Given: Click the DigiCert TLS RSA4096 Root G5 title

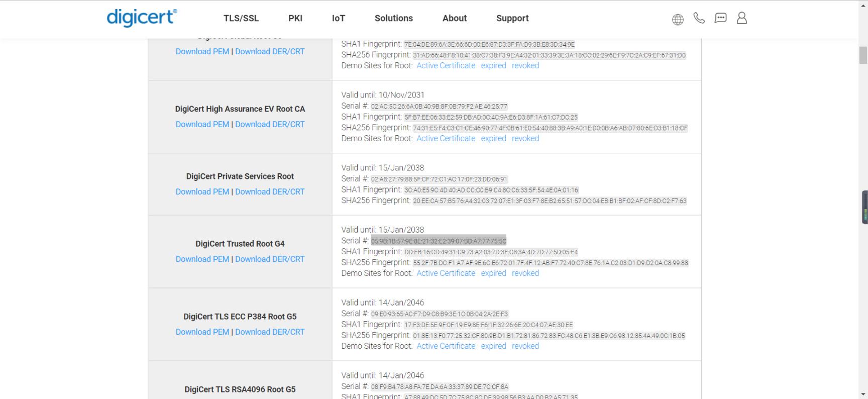Looking at the screenshot, I should coord(240,389).
